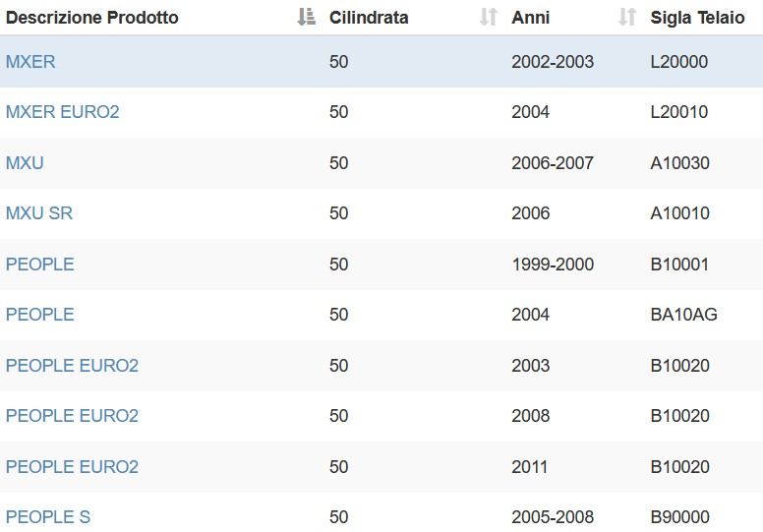
Task: Open PEOPLE EURO2 link from 2011
Action: pyautogui.click(x=72, y=467)
